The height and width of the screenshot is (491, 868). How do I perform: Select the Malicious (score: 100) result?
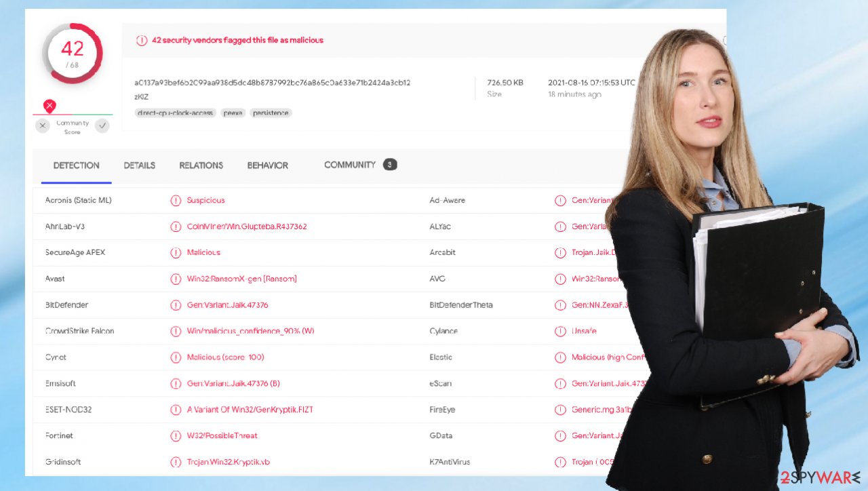226,357
